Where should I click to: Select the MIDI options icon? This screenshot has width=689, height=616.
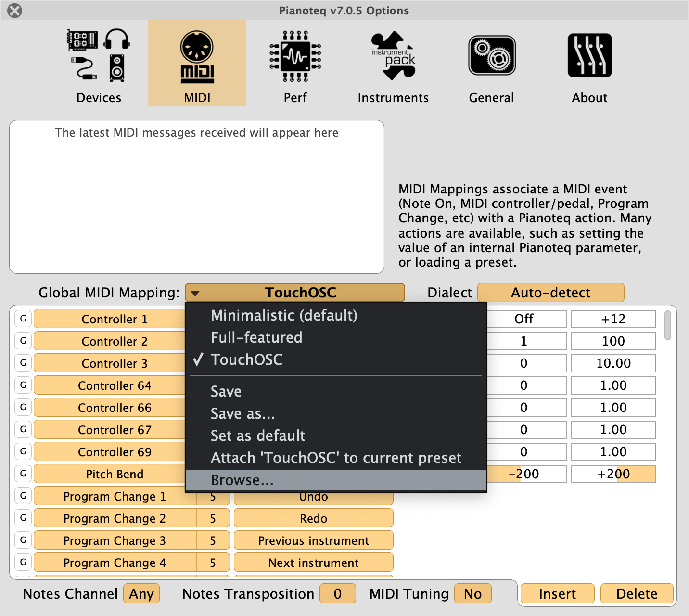tap(197, 63)
